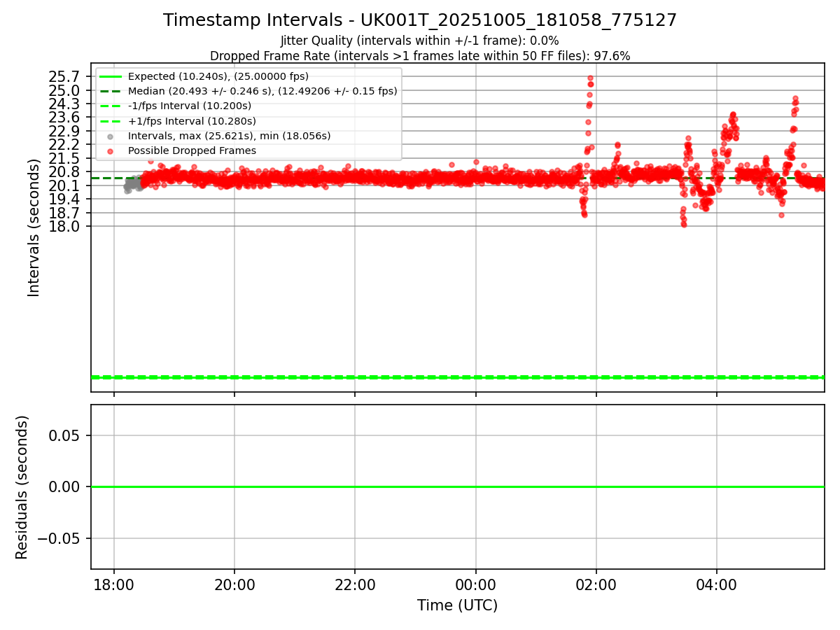Click y-axis tick label '21.5'
Image resolution: width=840 pixels, height=630 pixels.
64,158
